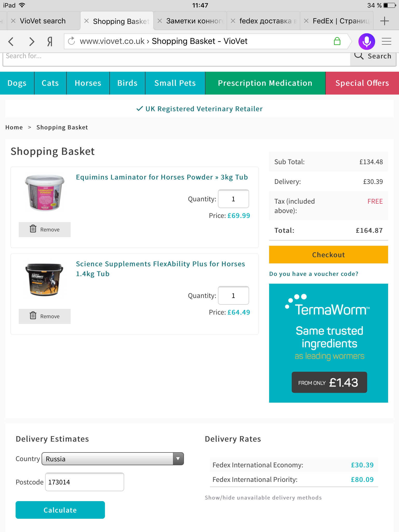The width and height of the screenshot is (399, 532).
Task: Open the Horses category menu
Action: coord(88,83)
